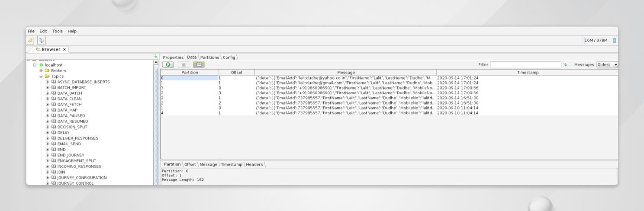This screenshot has height=211, width=644.
Task: Click the BATCH_IMPORT topic icon
Action: (54, 87)
